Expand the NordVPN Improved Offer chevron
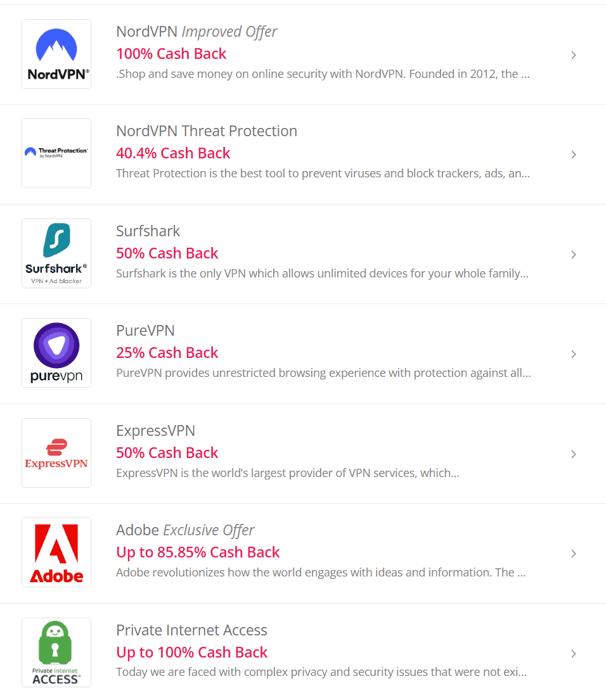This screenshot has width=606, height=700. point(573,55)
